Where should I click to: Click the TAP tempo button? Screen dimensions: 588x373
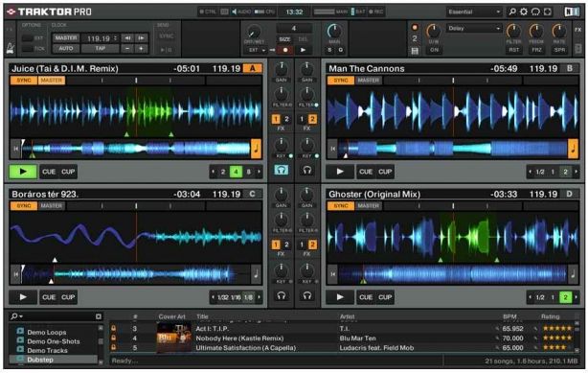pos(101,49)
